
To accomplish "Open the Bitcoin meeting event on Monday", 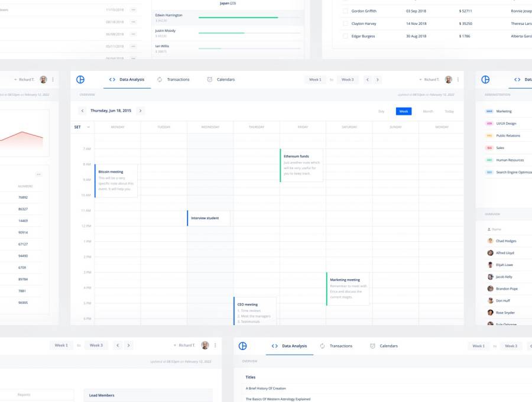I will [x=116, y=180].
